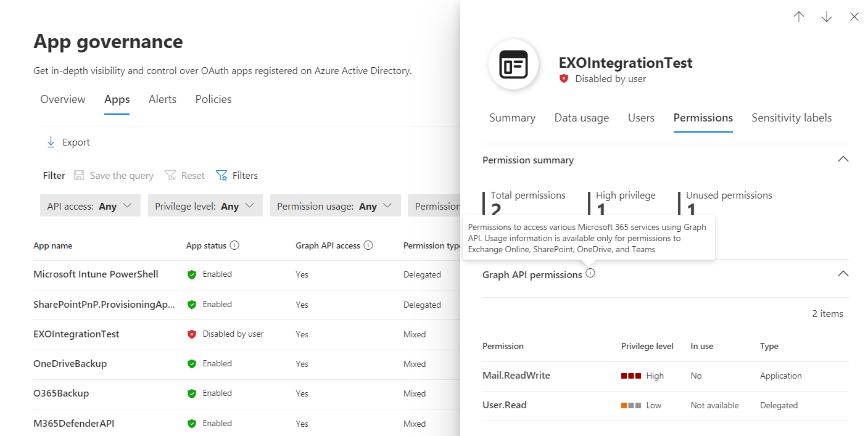Image resolution: width=868 pixels, height=436 pixels.
Task: Collapse the Graph API permissions section
Action: (843, 274)
